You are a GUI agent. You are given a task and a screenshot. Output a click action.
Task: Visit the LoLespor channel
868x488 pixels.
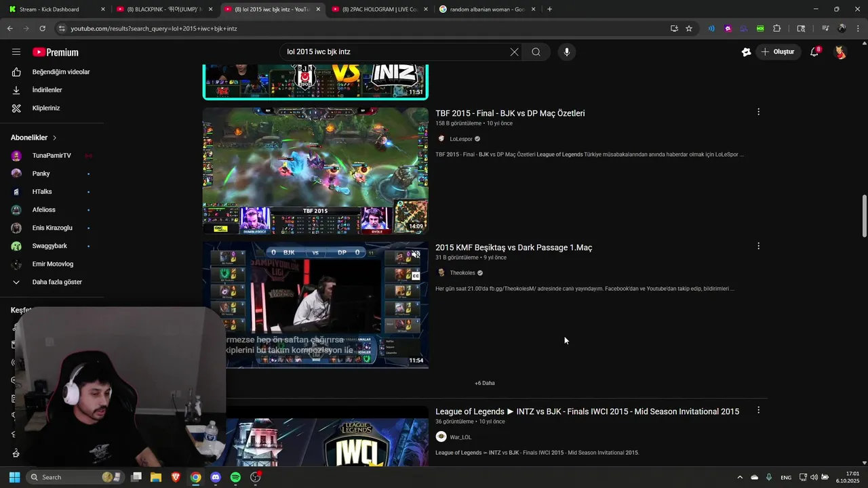click(x=461, y=139)
